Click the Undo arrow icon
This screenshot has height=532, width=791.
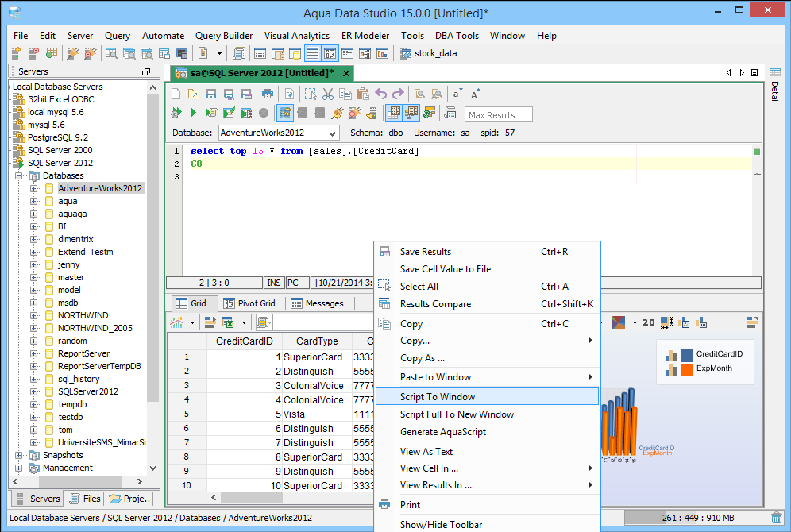tap(381, 94)
